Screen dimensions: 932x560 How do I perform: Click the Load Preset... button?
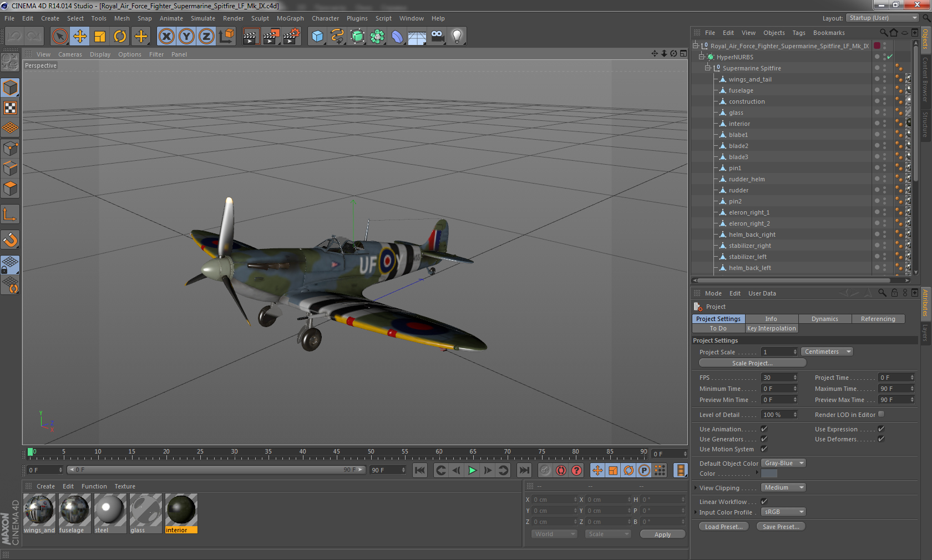click(724, 527)
